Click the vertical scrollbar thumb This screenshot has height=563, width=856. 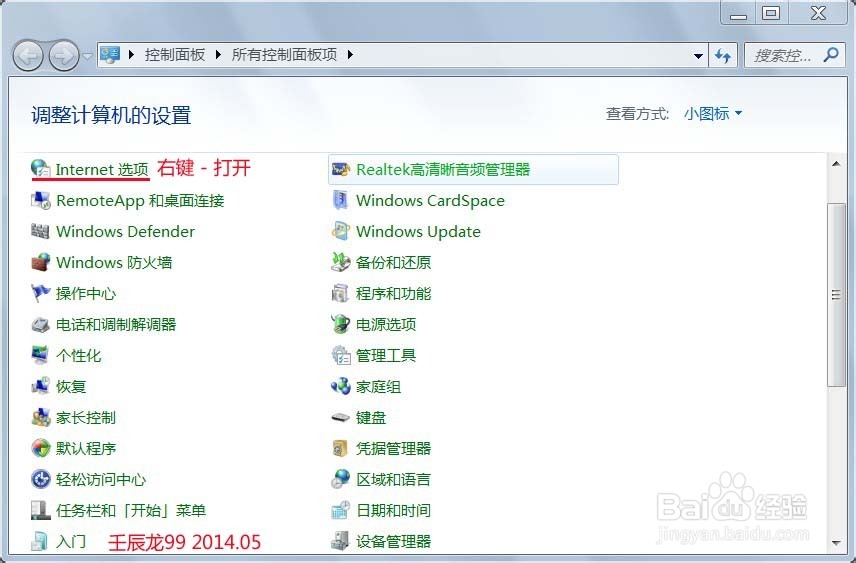click(836, 295)
